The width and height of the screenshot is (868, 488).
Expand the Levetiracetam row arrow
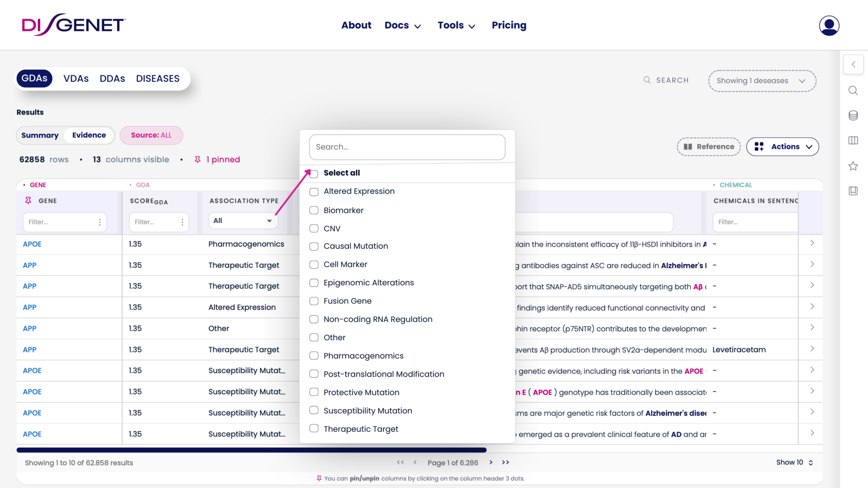812,349
